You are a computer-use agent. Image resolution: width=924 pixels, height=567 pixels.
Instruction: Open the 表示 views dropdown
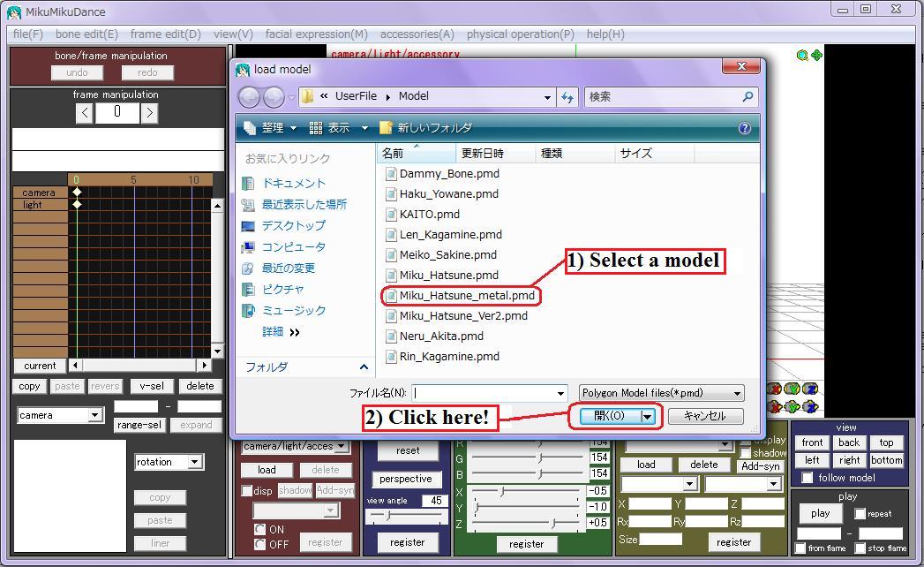click(x=339, y=128)
